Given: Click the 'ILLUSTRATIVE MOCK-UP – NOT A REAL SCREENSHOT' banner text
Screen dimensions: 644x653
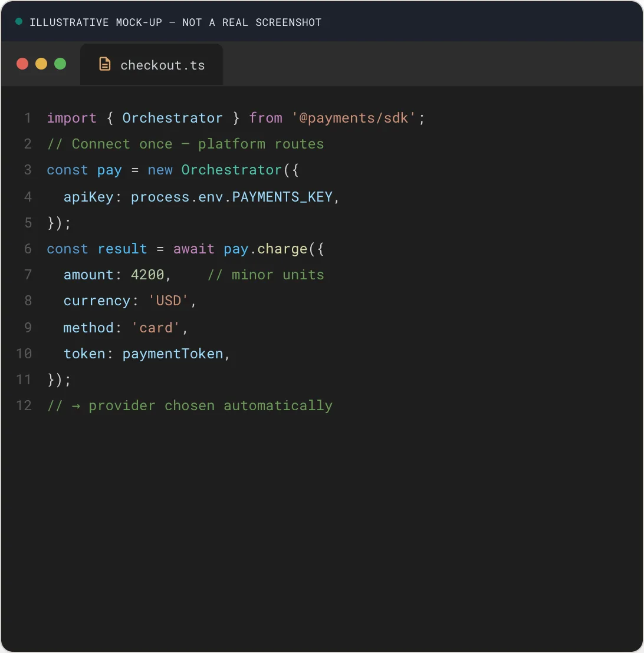Looking at the screenshot, I should (x=176, y=22).
